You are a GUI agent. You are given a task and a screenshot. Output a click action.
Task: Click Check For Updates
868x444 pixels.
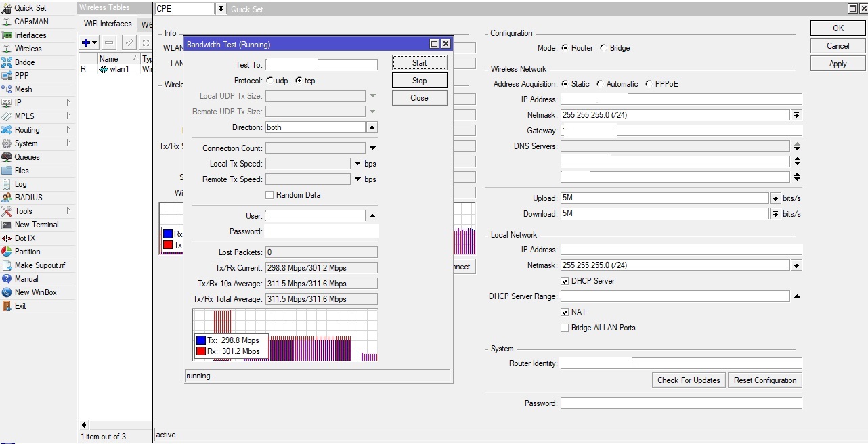688,380
